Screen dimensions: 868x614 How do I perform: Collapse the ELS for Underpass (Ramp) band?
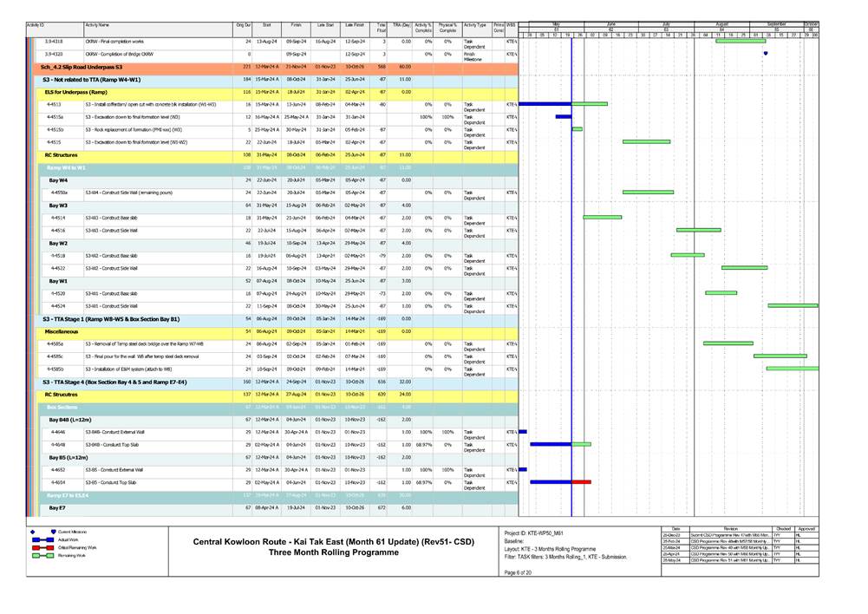[76, 91]
